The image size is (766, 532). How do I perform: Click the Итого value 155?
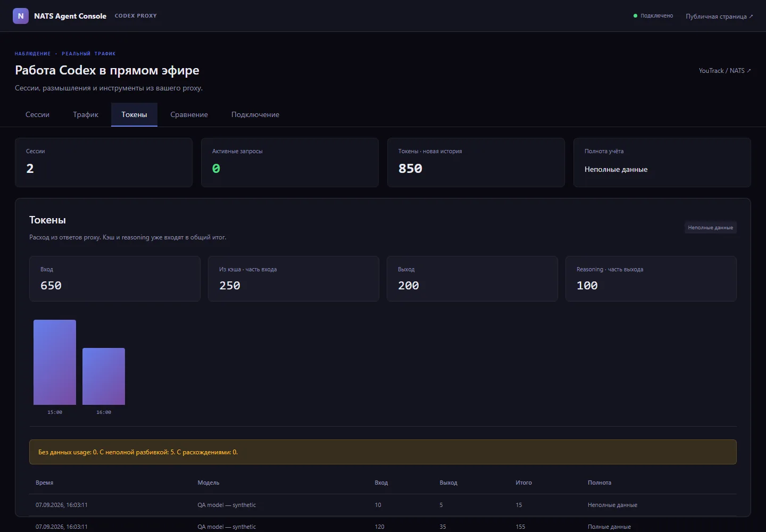coord(520,527)
